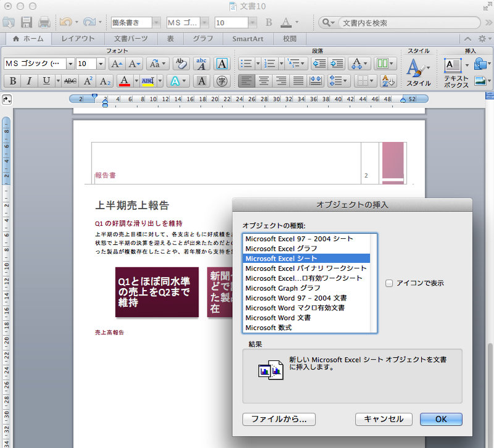Open the 文書パーツ tab
Viewport: 494px width, 448px height.
(131, 39)
